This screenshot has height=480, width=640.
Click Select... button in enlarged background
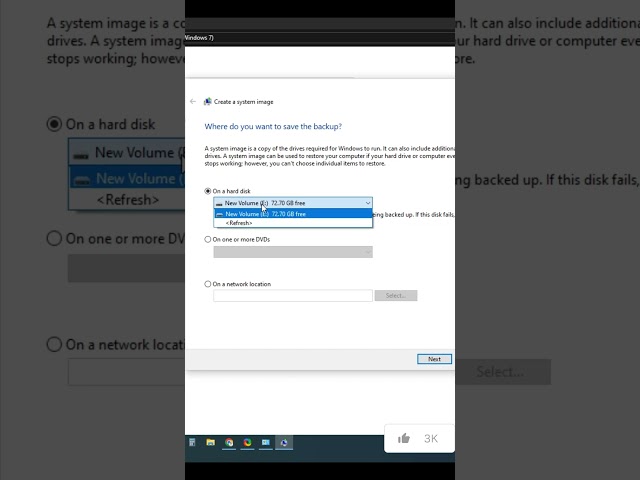point(503,372)
